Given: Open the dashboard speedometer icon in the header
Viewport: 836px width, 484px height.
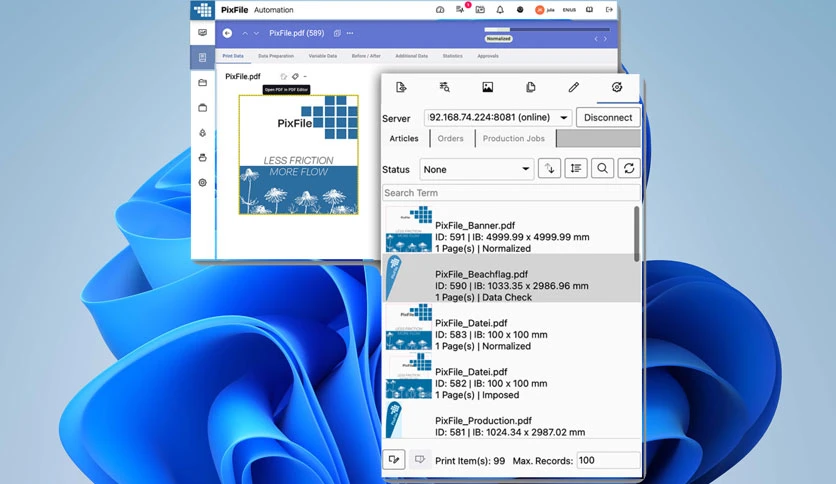Looking at the screenshot, I should pyautogui.click(x=440, y=10).
